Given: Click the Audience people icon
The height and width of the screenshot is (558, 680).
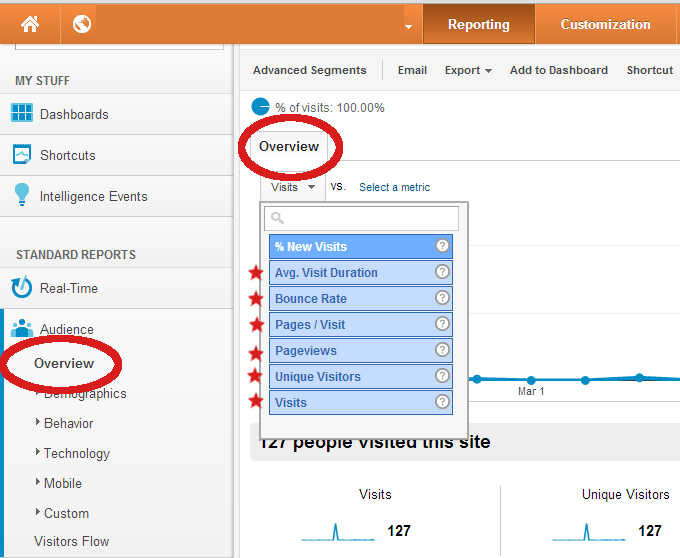Looking at the screenshot, I should pos(22,328).
